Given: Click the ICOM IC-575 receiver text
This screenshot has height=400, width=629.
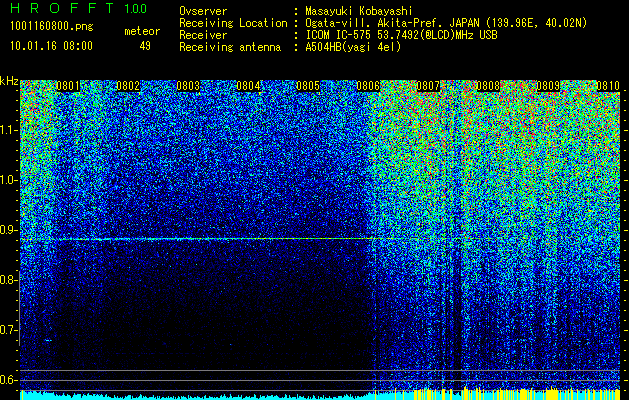Looking at the screenshot, I should [x=401, y=35].
